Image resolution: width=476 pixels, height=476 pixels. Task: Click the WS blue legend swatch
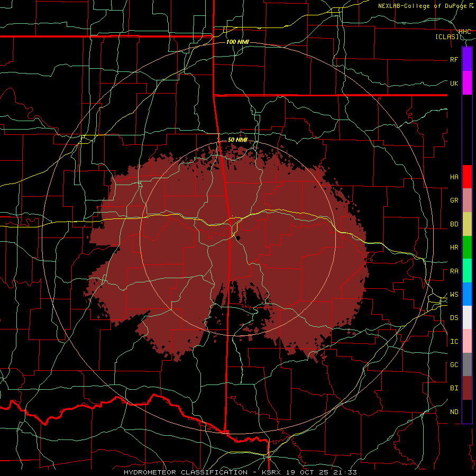(467, 294)
